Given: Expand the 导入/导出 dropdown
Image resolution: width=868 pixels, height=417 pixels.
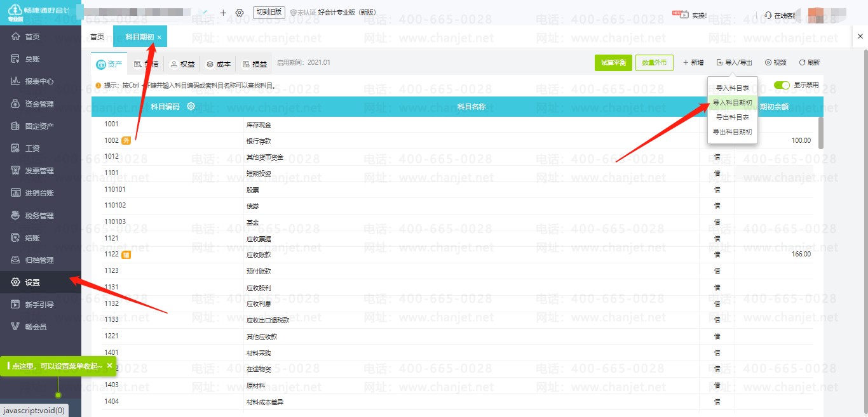Looking at the screenshot, I should point(734,63).
